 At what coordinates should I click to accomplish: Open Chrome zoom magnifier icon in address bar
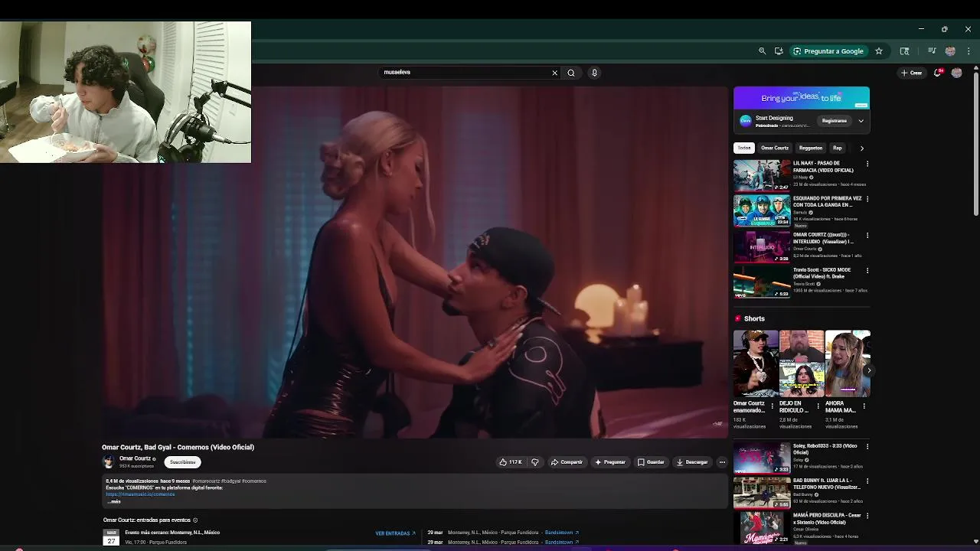click(762, 51)
